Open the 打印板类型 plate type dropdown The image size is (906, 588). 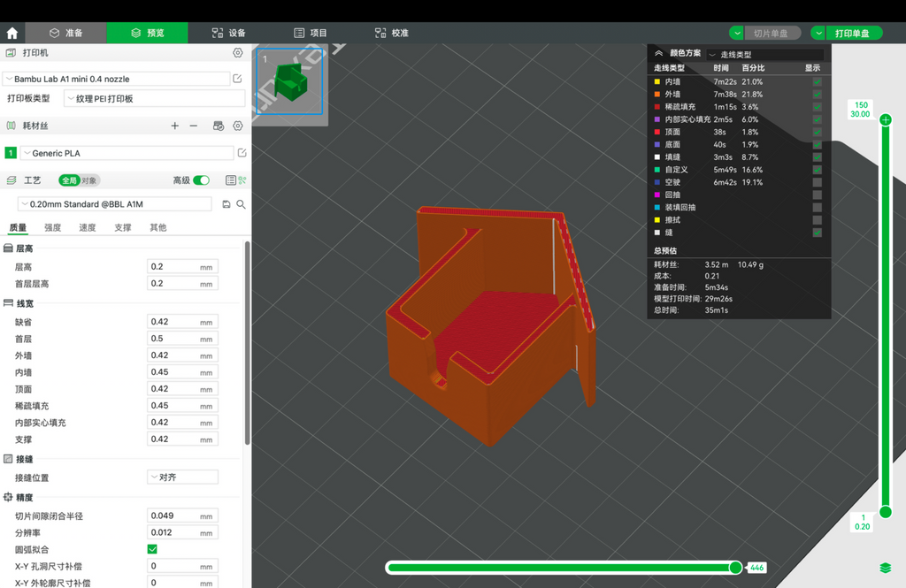(154, 98)
